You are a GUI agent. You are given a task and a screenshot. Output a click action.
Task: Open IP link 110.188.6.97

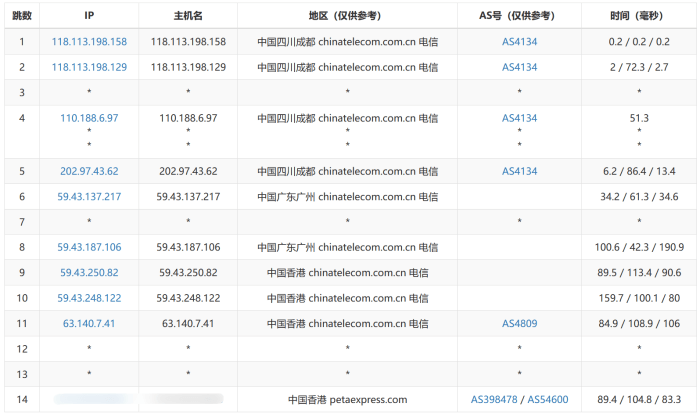click(x=89, y=118)
